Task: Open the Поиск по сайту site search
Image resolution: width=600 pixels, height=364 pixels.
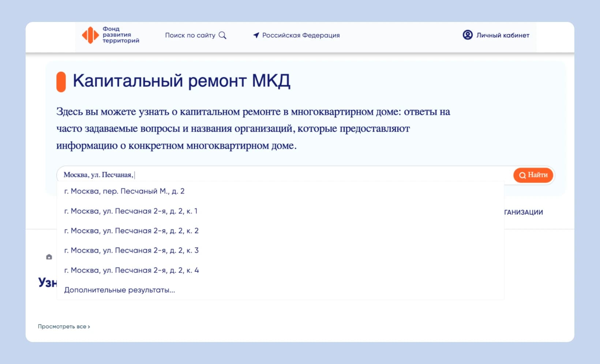Action: pos(190,35)
